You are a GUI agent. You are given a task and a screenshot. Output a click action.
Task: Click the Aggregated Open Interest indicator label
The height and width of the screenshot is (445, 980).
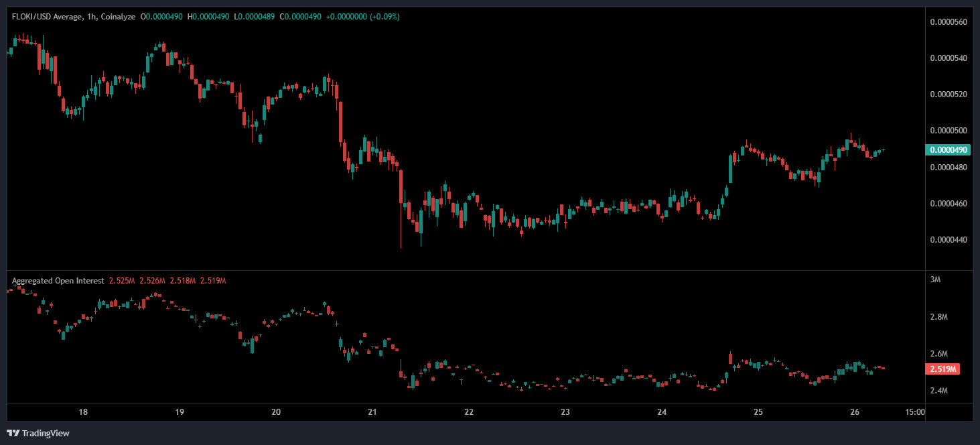[58, 280]
